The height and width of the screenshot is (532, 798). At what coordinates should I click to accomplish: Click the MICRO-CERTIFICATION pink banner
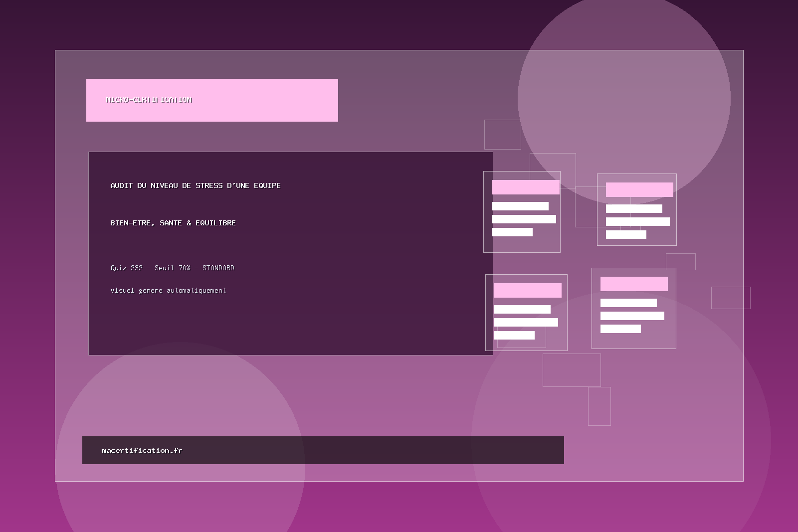click(x=212, y=100)
